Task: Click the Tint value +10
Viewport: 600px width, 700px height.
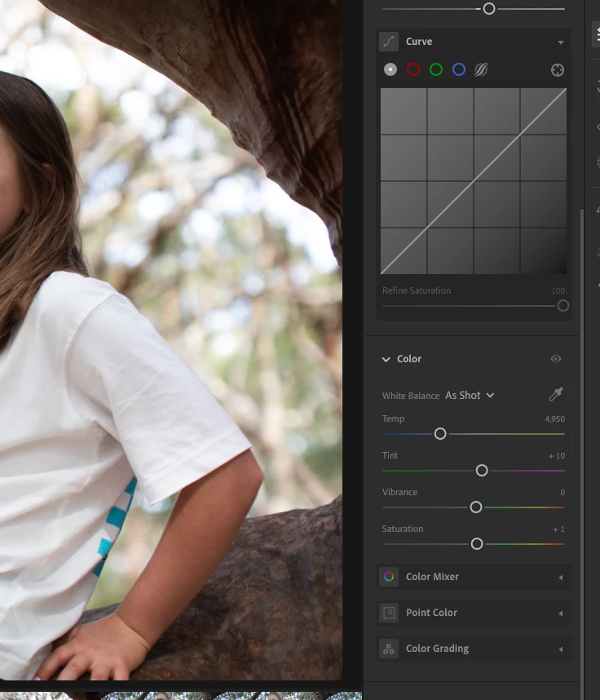Action: (556, 456)
